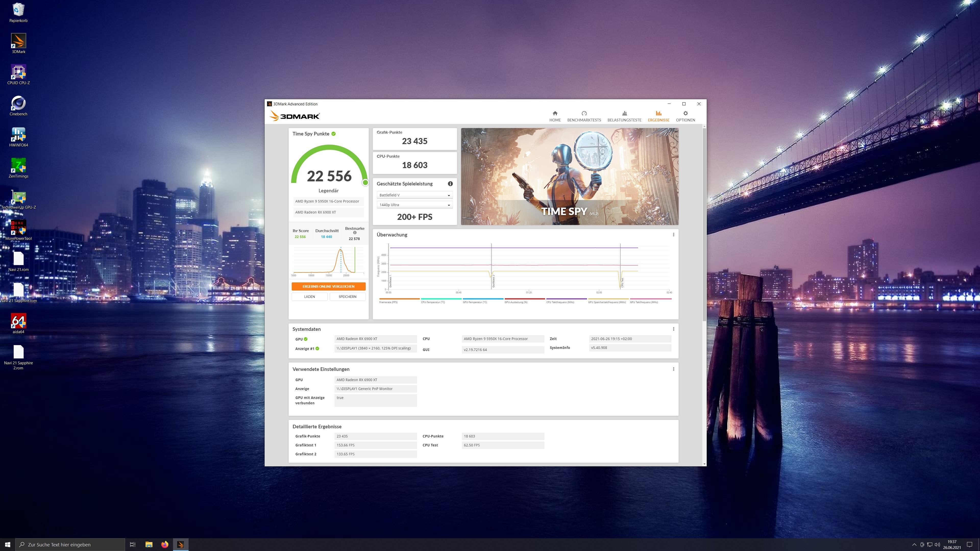Select the ERGEBNISSE tab
Viewport: 980px width, 551px height.
[658, 116]
